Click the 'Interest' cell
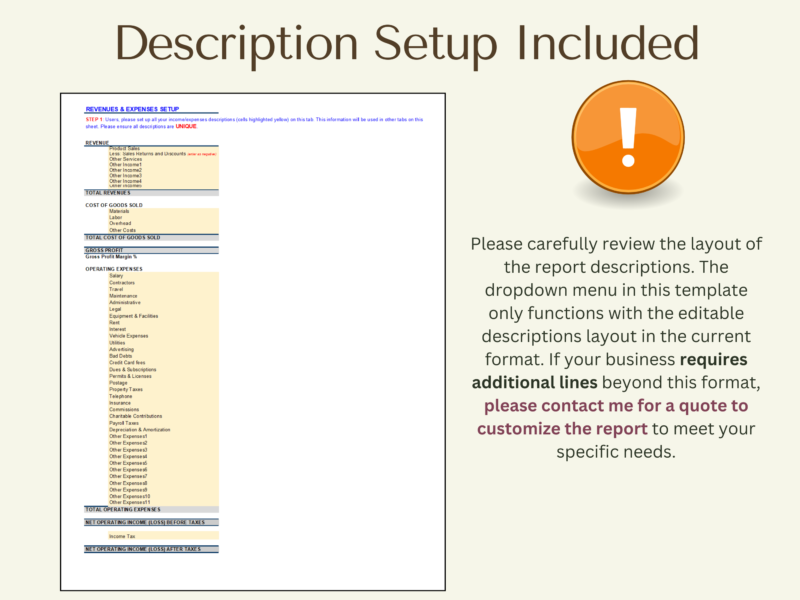This screenshot has width=800, height=600. point(163,329)
